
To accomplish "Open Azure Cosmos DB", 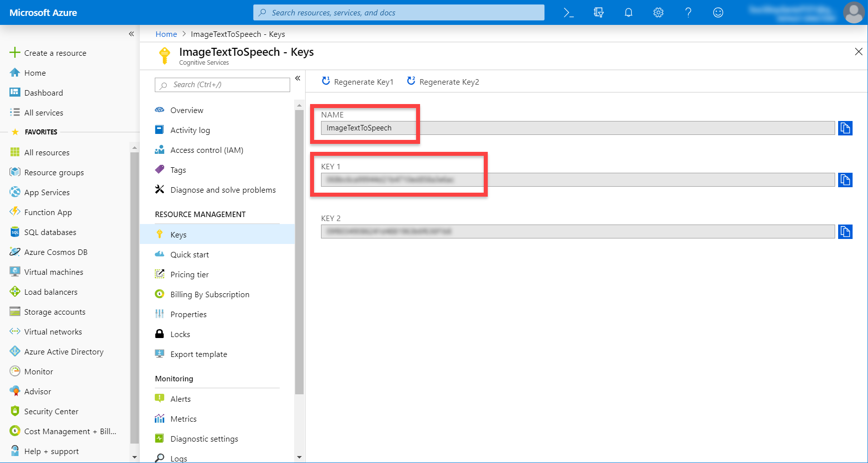I will pos(49,252).
